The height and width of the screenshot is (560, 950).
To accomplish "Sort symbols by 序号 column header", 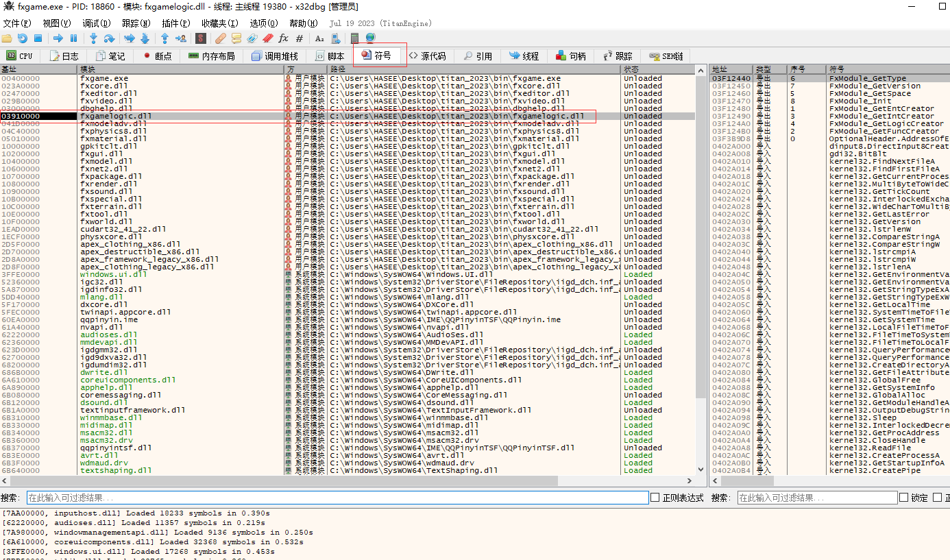I will [807, 69].
